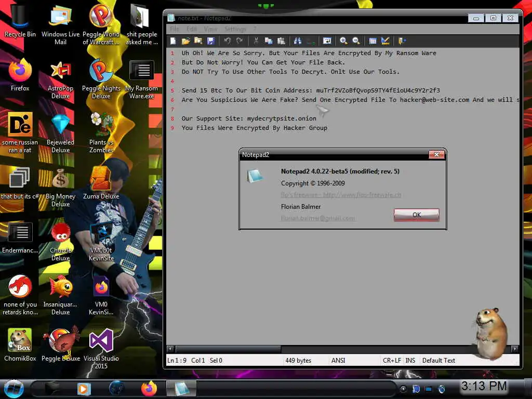Click 'Ln 1 : 9' in the status bar
Image resolution: width=532 pixels, height=399 pixels.
pyautogui.click(x=177, y=361)
